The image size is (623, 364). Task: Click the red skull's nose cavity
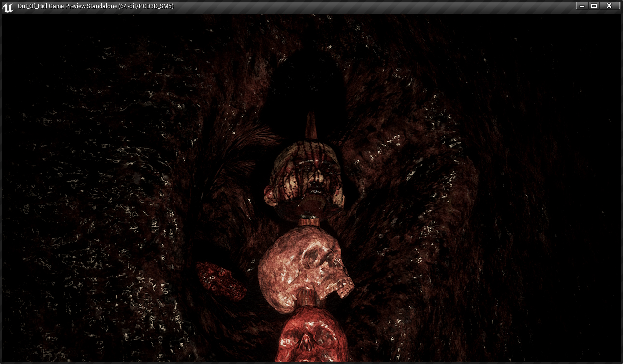[x=306, y=344]
